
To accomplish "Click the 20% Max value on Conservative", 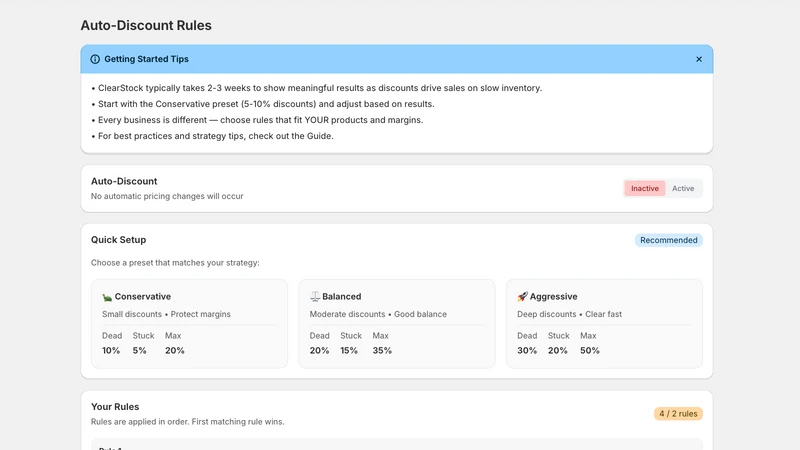I will [174, 351].
